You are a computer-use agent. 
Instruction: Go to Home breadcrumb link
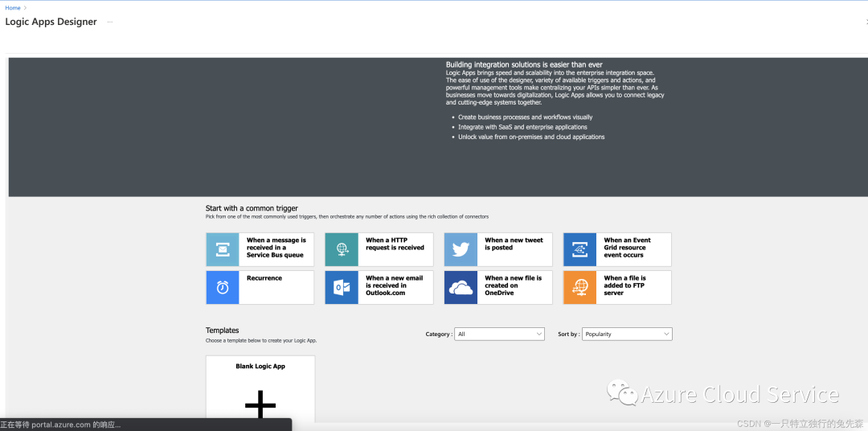tap(13, 8)
